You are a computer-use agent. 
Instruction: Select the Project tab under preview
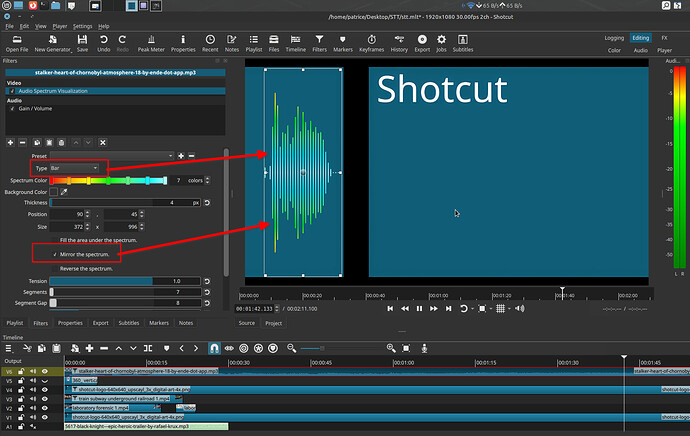coord(273,323)
